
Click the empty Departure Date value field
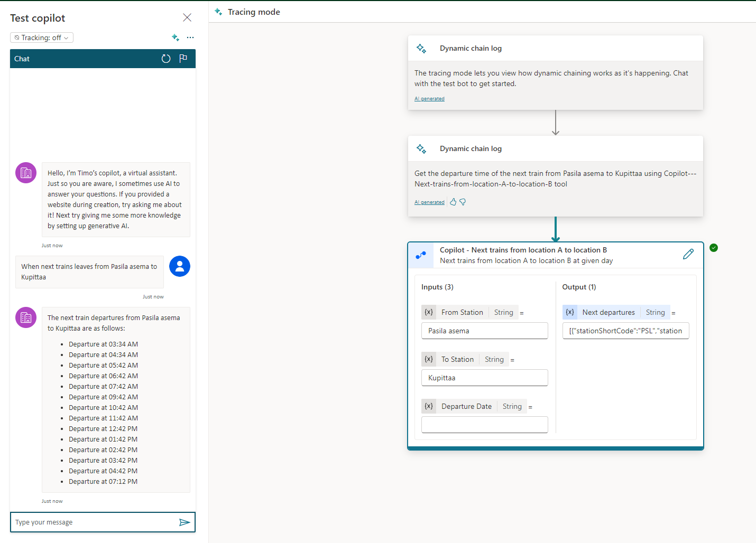point(484,425)
